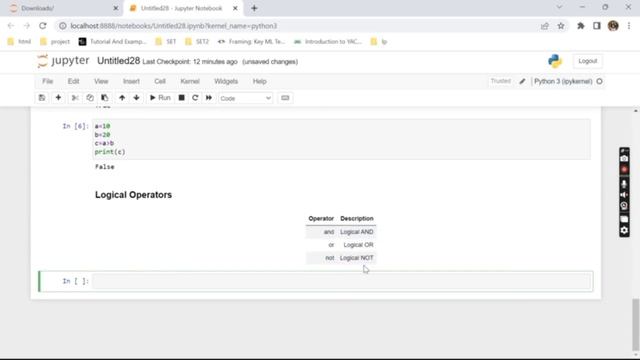Viewport: 640px width, 360px height.
Task: Click the 'not' operator table cell
Action: [x=330, y=258]
